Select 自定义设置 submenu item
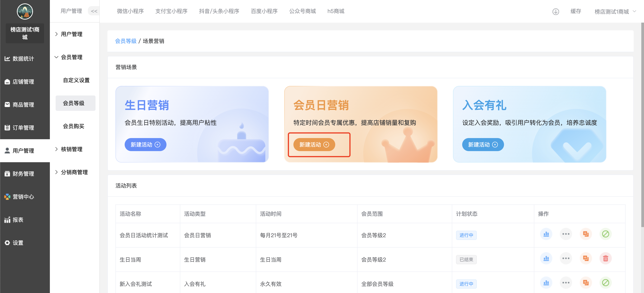Screen dimensions: 644x293 pyautogui.click(x=76, y=80)
